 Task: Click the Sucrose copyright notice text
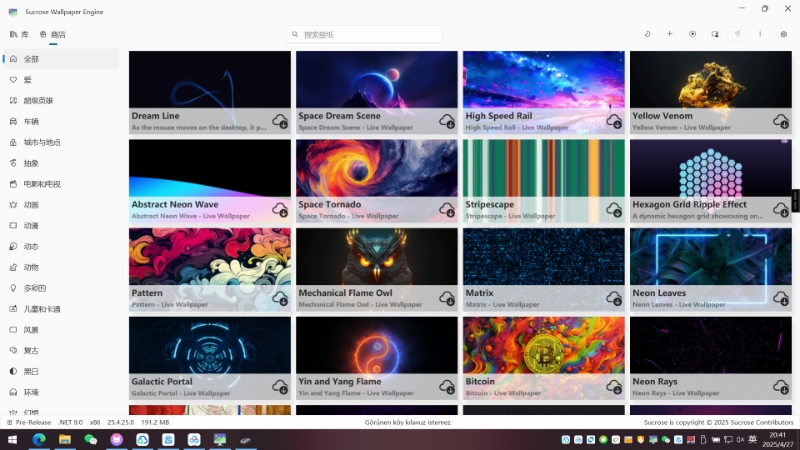718,422
